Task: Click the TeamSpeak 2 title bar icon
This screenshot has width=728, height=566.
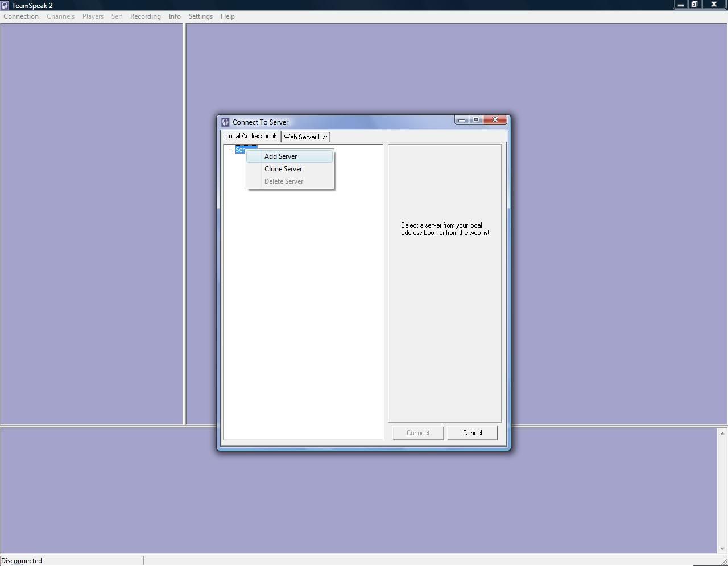Action: [x=5, y=5]
